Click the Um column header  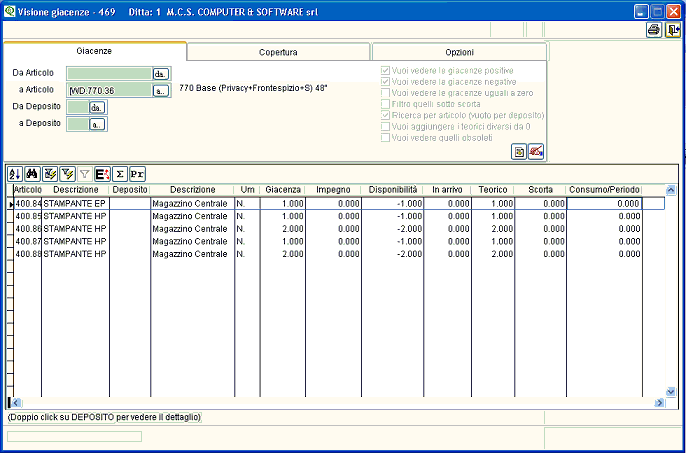coord(247,190)
